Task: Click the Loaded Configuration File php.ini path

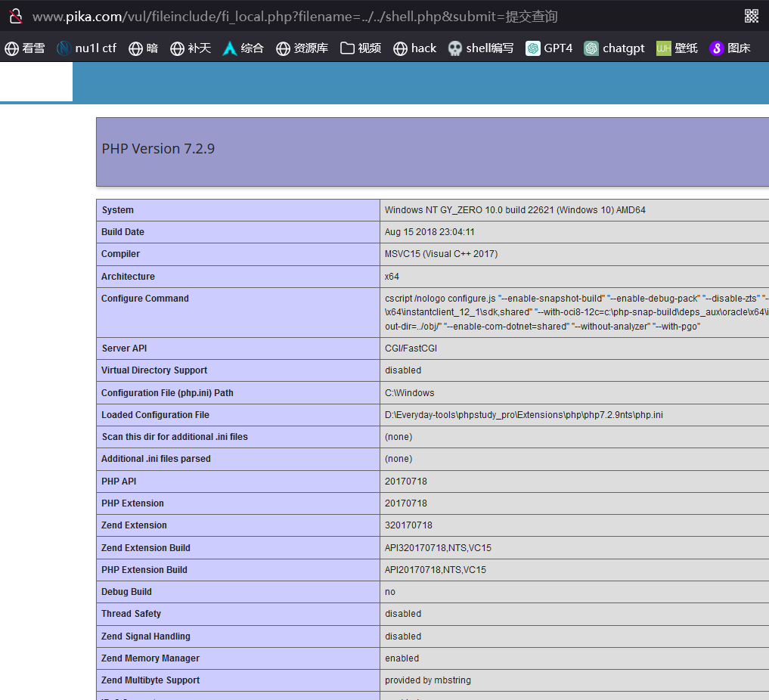Action: [x=523, y=415]
